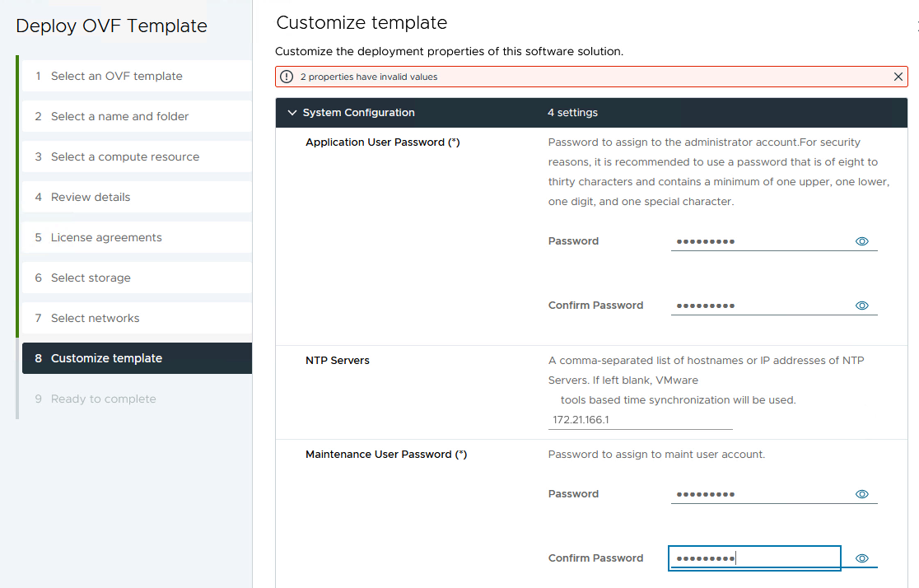Open step 3 Select a compute resource
The height and width of the screenshot is (588, 919).
point(124,156)
